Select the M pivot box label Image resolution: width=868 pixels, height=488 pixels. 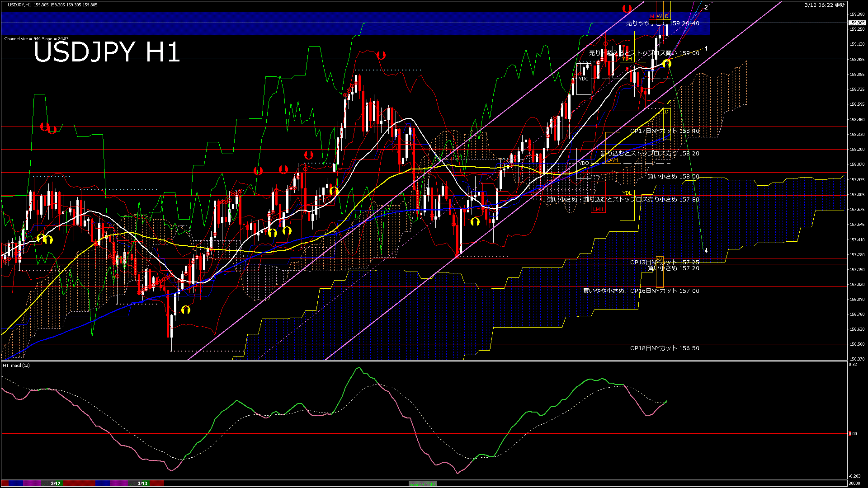(x=652, y=16)
